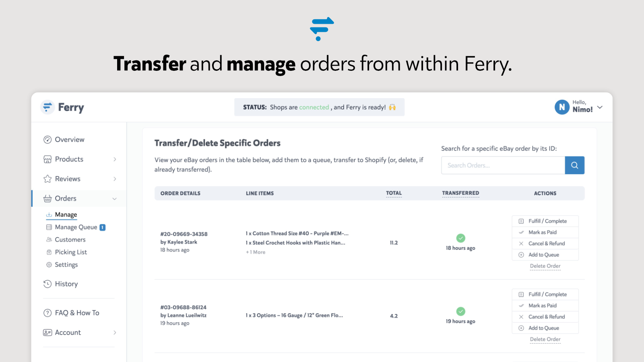Add order #03-09688-86124 to Queue
The height and width of the screenshot is (362, 644).
[545, 328]
